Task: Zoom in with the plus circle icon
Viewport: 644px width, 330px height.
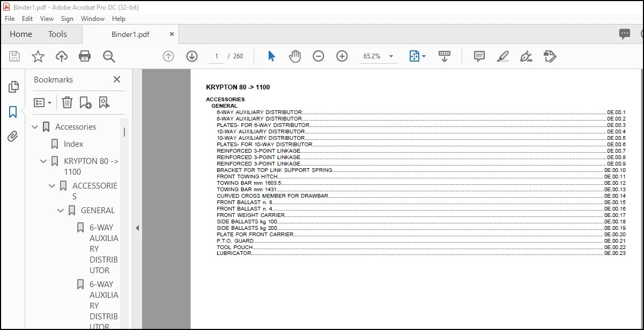Action: click(x=342, y=56)
